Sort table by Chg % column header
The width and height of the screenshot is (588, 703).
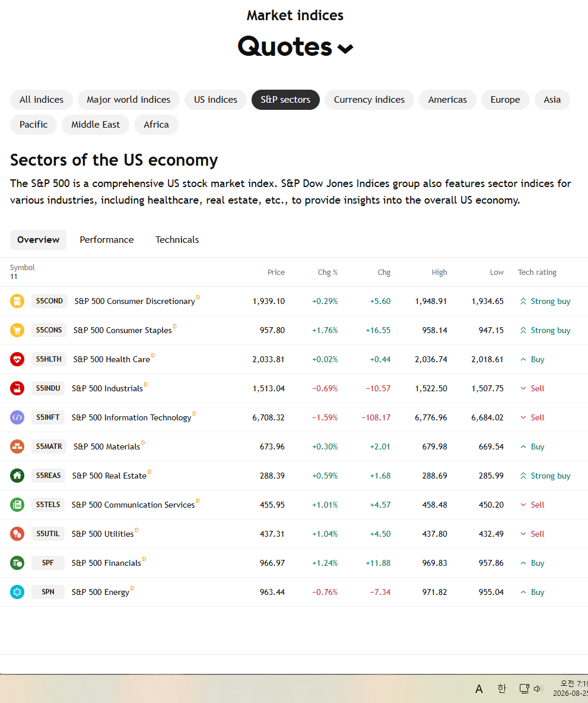click(328, 272)
